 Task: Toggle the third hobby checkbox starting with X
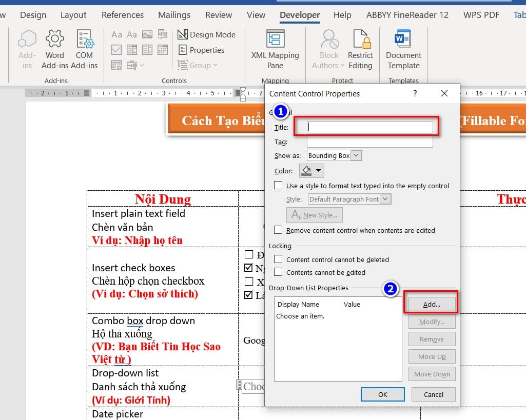(249, 281)
